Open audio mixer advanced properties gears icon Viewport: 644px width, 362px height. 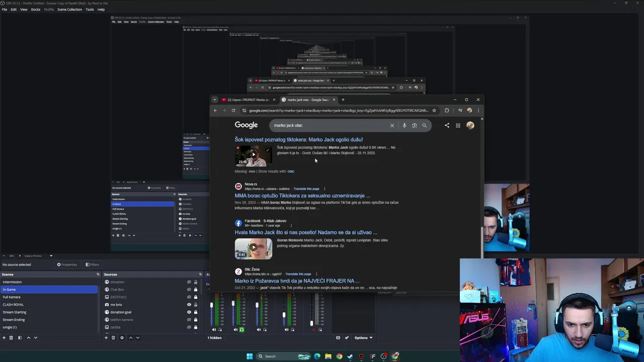pos(347,338)
